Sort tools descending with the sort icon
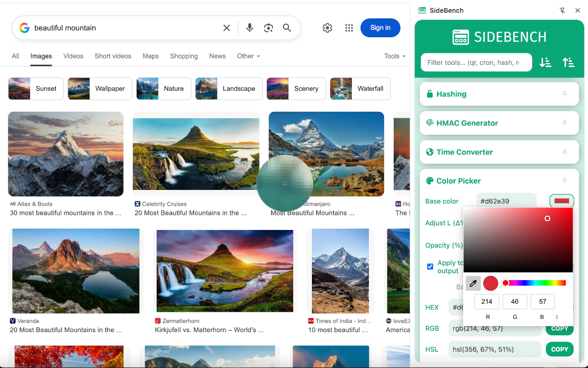The width and height of the screenshot is (588, 368). pos(545,62)
